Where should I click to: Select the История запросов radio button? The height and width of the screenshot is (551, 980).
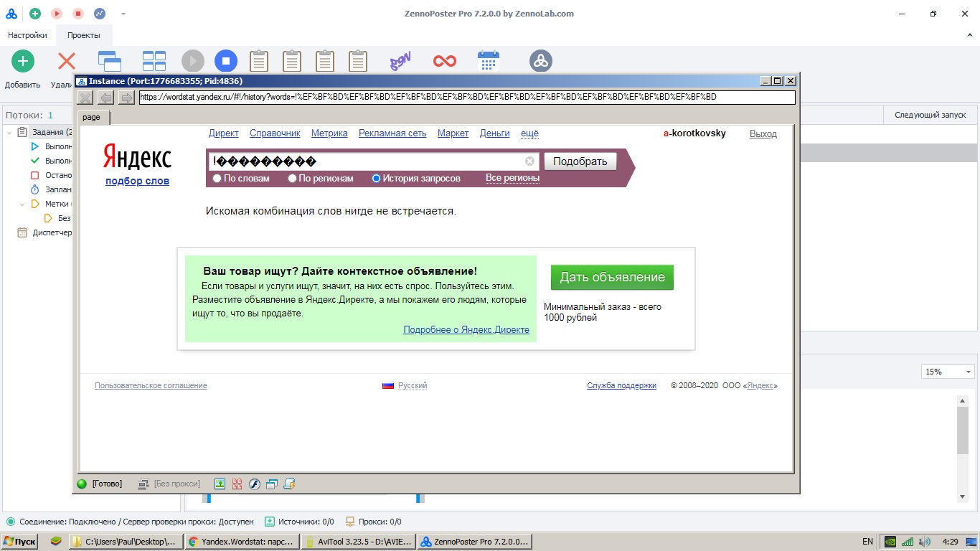click(376, 179)
